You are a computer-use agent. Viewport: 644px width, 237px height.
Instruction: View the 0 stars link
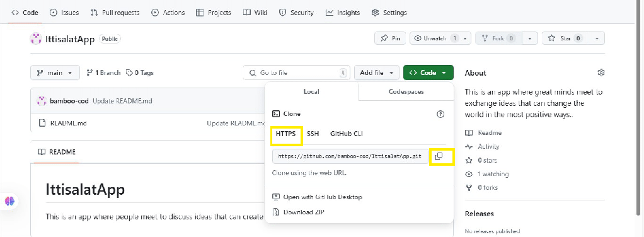click(481, 160)
